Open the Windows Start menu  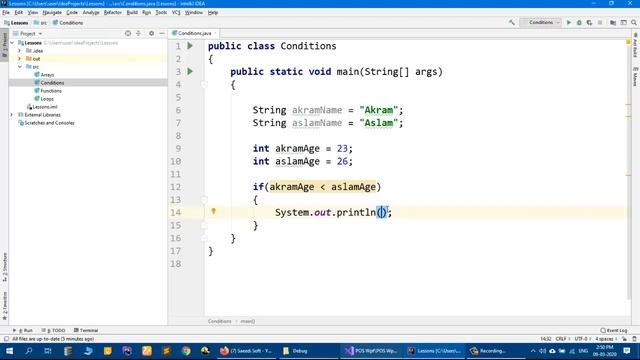tap(9, 351)
